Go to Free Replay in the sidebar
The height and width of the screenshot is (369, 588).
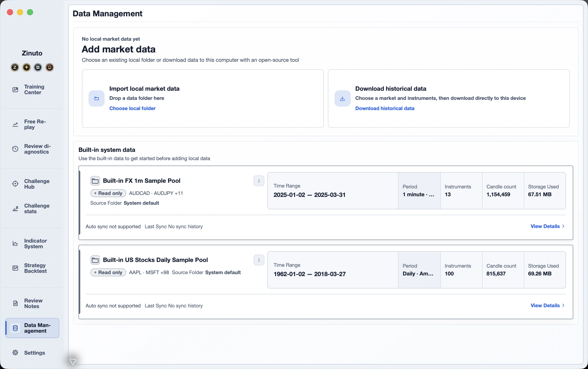(x=32, y=124)
